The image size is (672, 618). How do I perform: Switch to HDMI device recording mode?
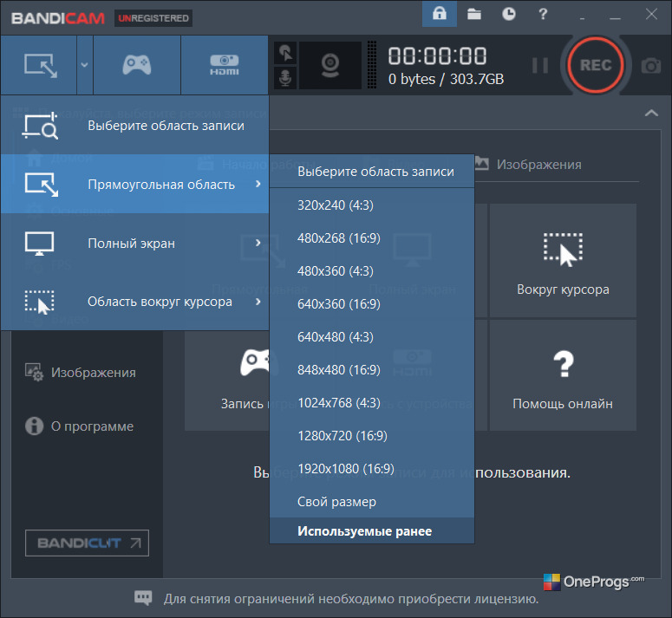pyautogui.click(x=224, y=65)
